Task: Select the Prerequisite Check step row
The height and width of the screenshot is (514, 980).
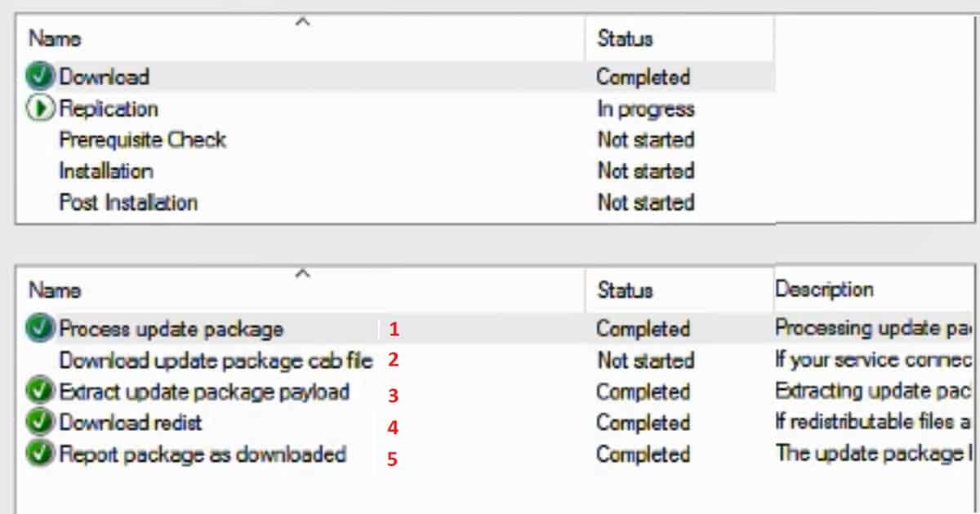Action: click(396, 140)
